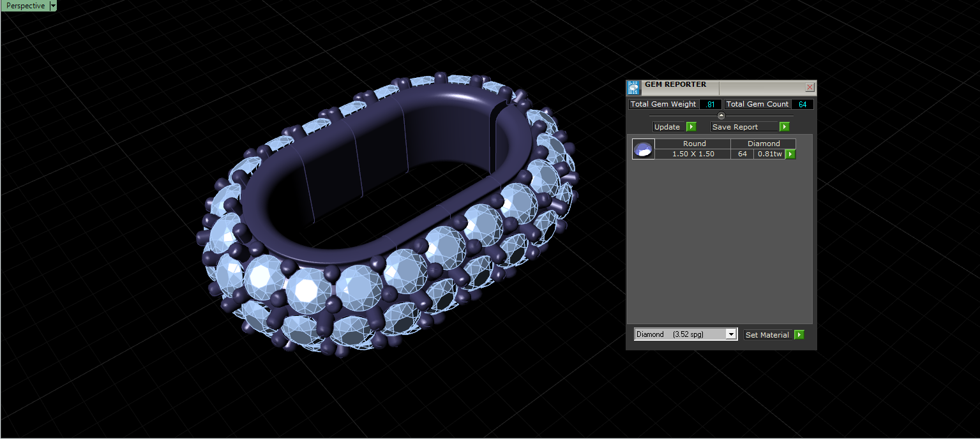The height and width of the screenshot is (439, 980).
Task: Click the Set Material button label
Action: click(768, 334)
